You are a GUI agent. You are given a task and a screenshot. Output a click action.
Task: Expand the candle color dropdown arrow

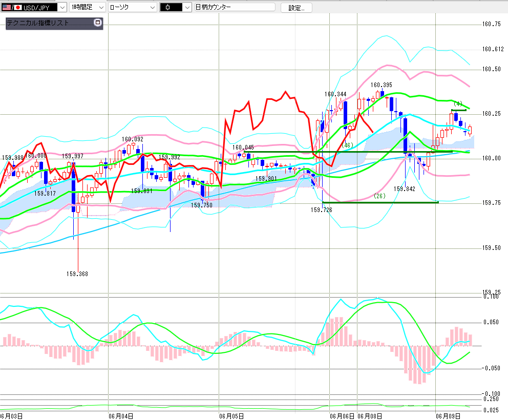tap(187, 7)
